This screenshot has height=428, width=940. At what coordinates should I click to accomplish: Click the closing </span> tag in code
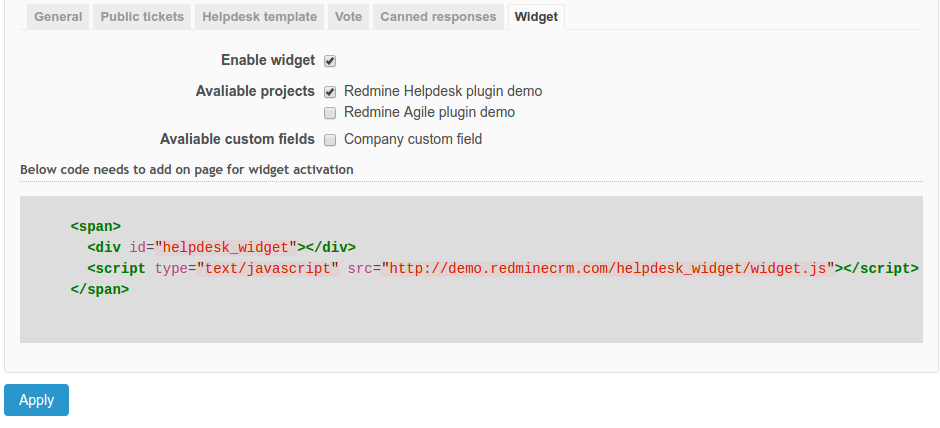100,289
